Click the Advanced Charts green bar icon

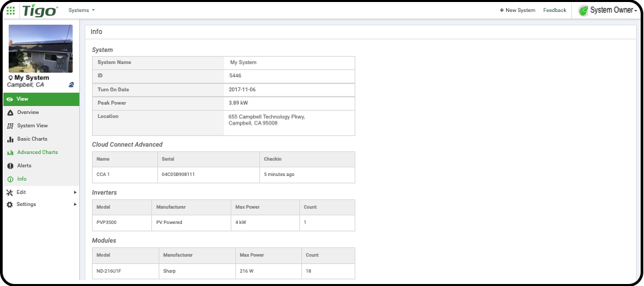click(x=10, y=153)
